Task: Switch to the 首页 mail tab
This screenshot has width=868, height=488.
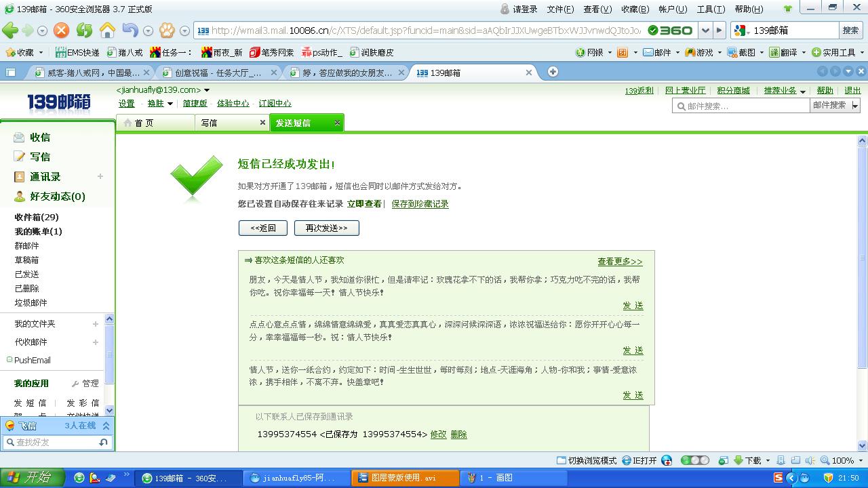Action: coord(155,123)
